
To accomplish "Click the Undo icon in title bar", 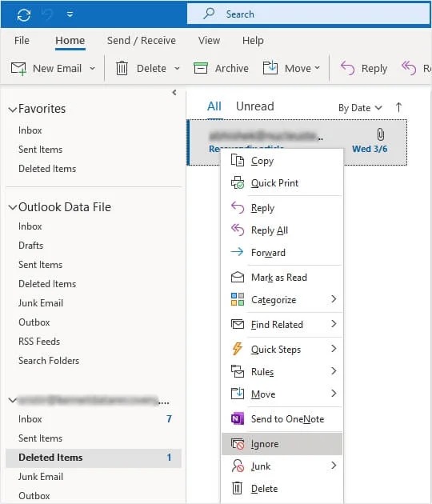I will pyautogui.click(x=47, y=14).
